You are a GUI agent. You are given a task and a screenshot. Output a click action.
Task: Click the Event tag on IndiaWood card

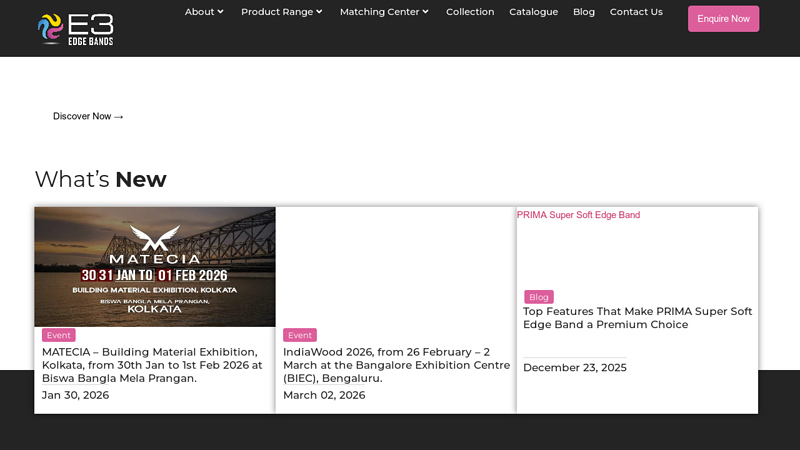pos(299,335)
